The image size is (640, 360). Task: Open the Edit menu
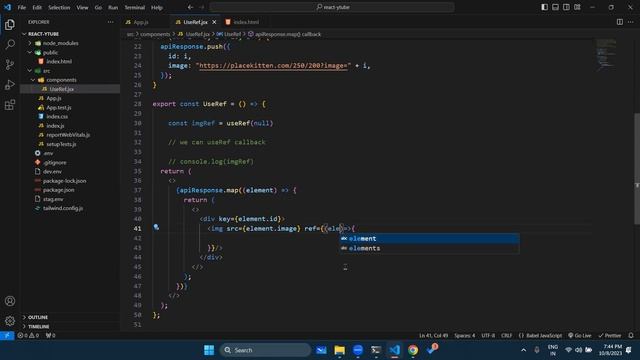tap(37, 7)
